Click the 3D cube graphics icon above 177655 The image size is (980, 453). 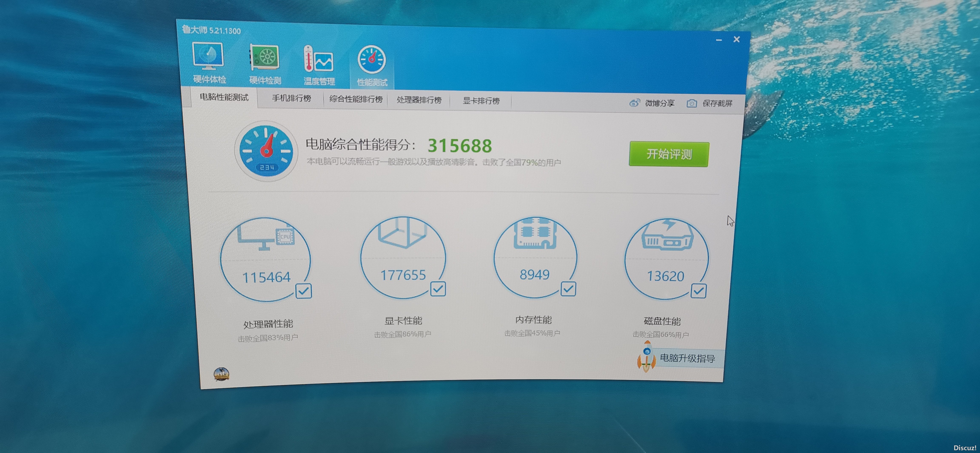tap(402, 233)
